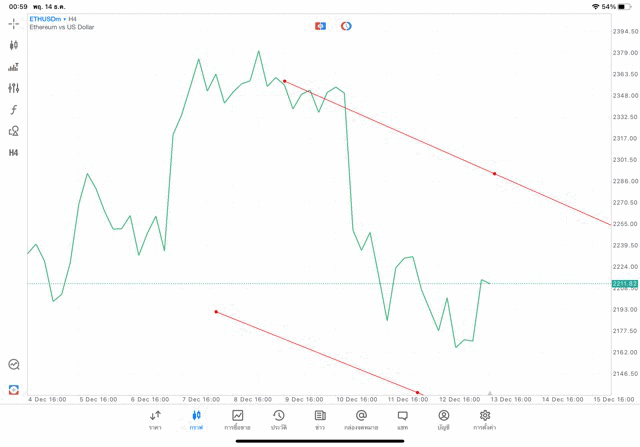
Task: Open the chart type candlestick icon
Action: 14,45
